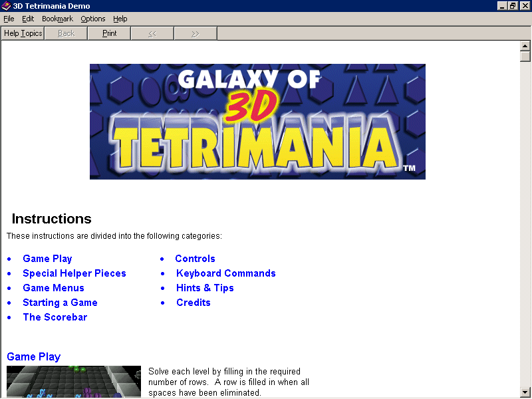Open the Credits link
The image size is (532, 399).
(x=194, y=303)
